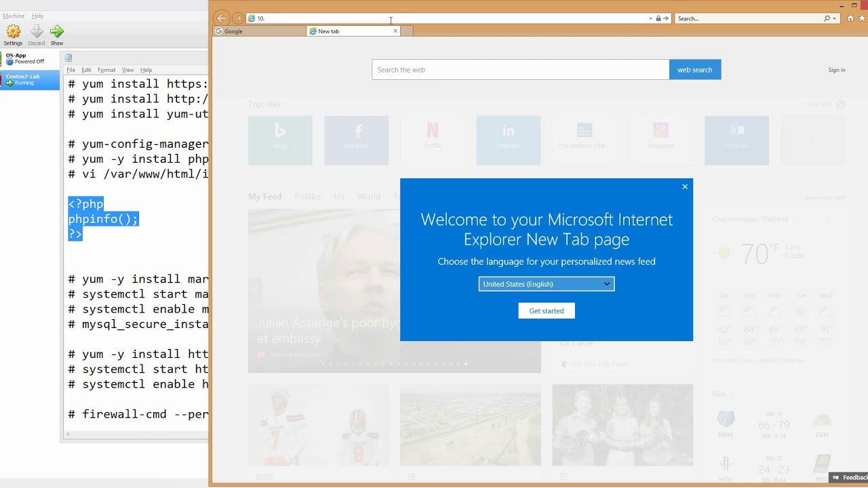Screen dimensions: 868x488
Task: Click the yum-config-manager line in Notepad
Action: click(138, 144)
